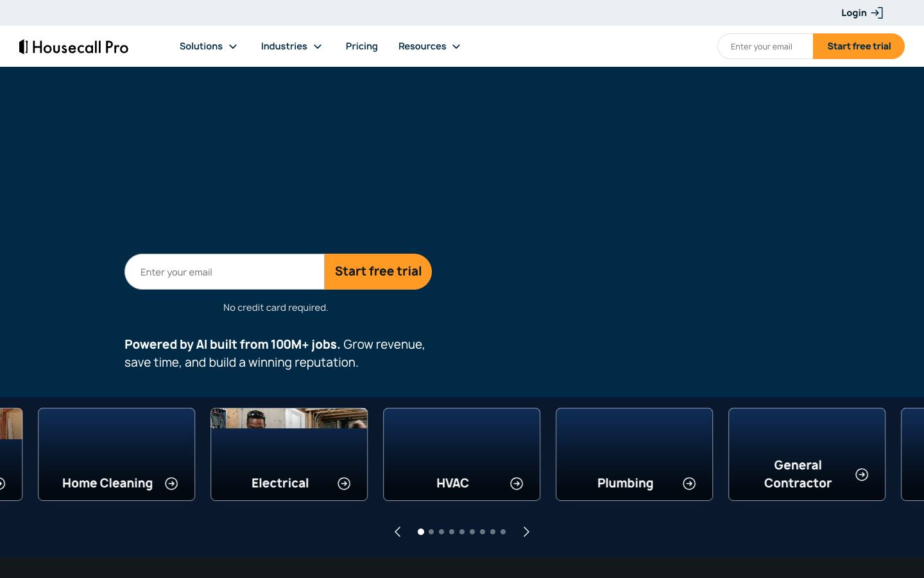This screenshot has height=578, width=924.
Task: Click the hero Start free trial button
Action: pyautogui.click(x=378, y=272)
